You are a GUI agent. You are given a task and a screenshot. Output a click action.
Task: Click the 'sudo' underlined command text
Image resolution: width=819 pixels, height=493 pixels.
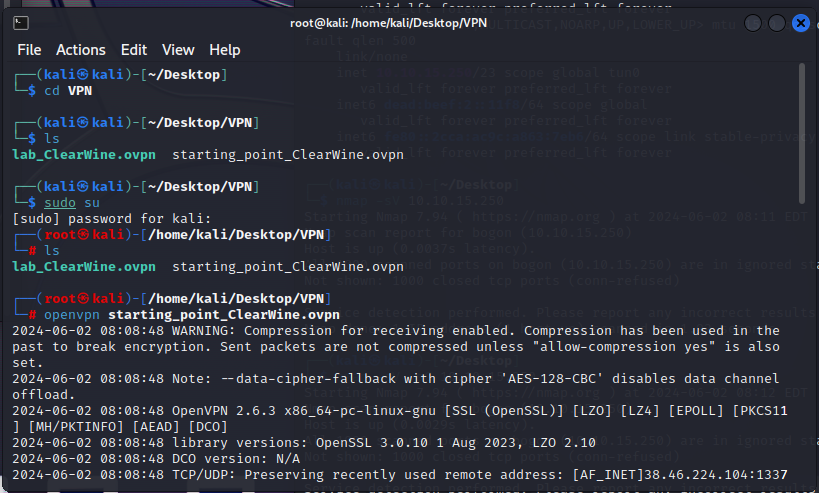click(60, 203)
